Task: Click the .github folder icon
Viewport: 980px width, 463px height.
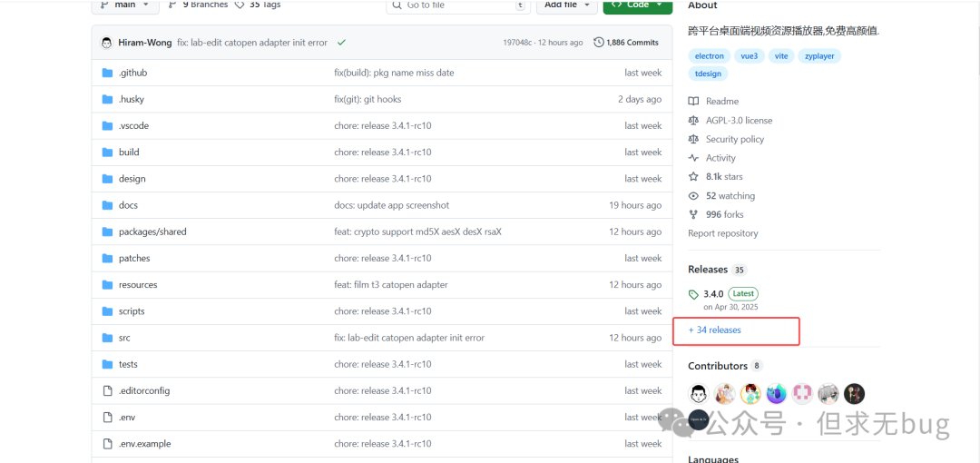Action: coord(107,73)
